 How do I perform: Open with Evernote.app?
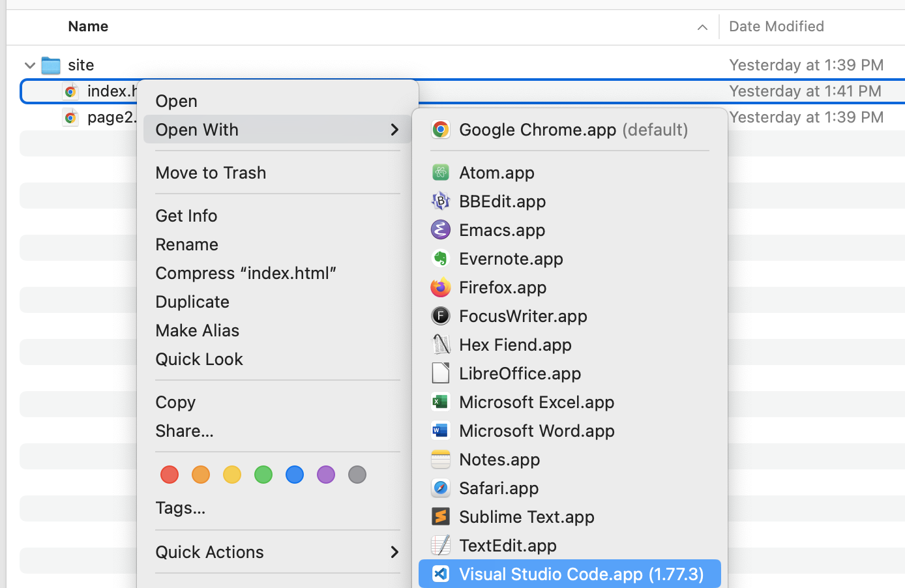tap(570, 259)
